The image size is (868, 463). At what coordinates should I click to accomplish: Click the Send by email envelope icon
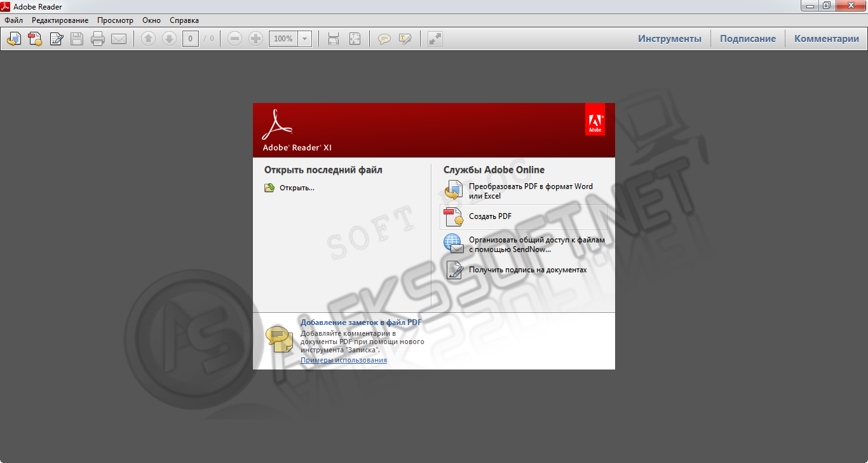tap(119, 39)
